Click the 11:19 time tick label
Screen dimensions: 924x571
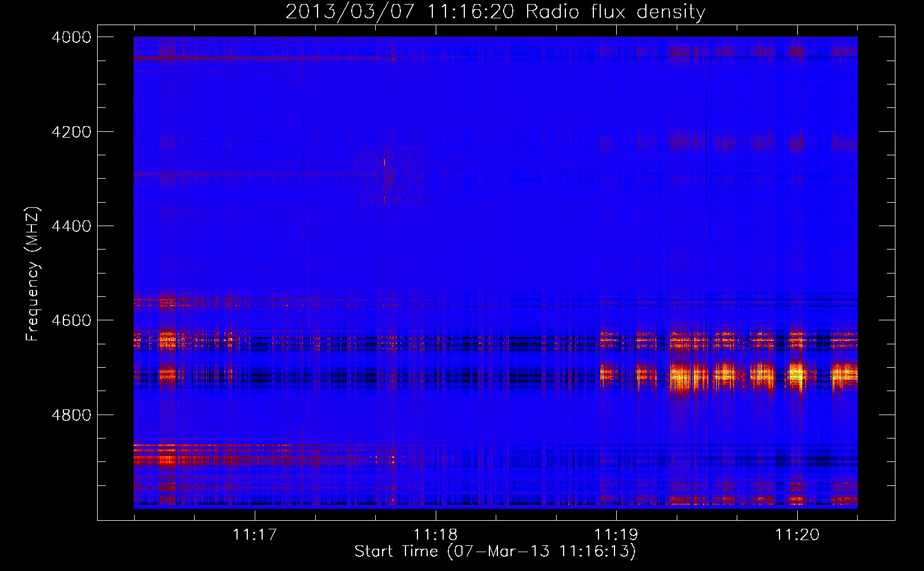[x=616, y=535]
